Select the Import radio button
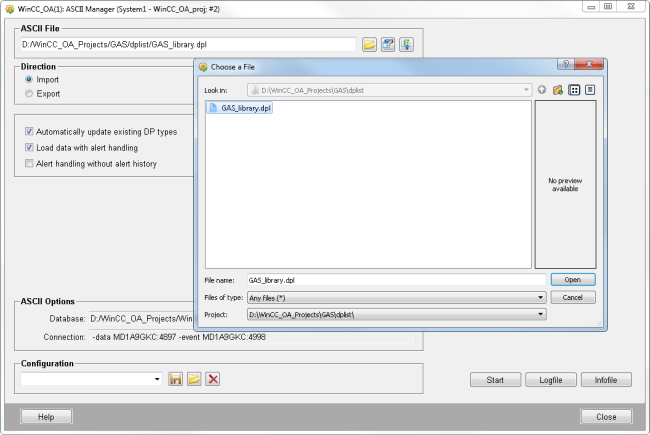The image size is (650, 435). [29, 79]
